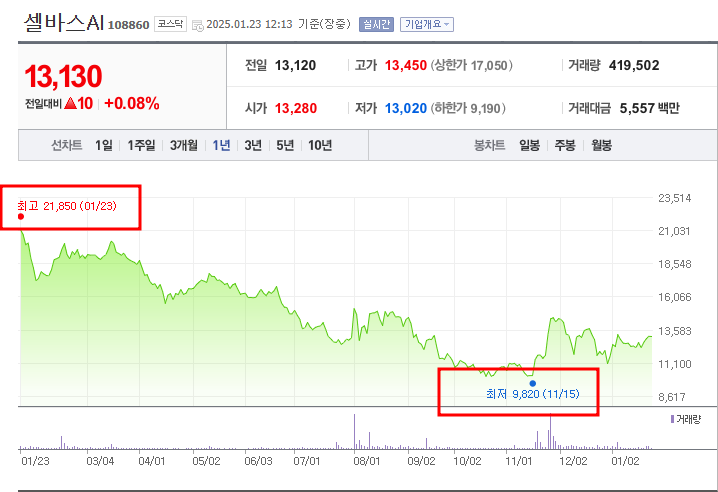
Task: Click the 전일 value 13,120
Action: pyautogui.click(x=295, y=66)
